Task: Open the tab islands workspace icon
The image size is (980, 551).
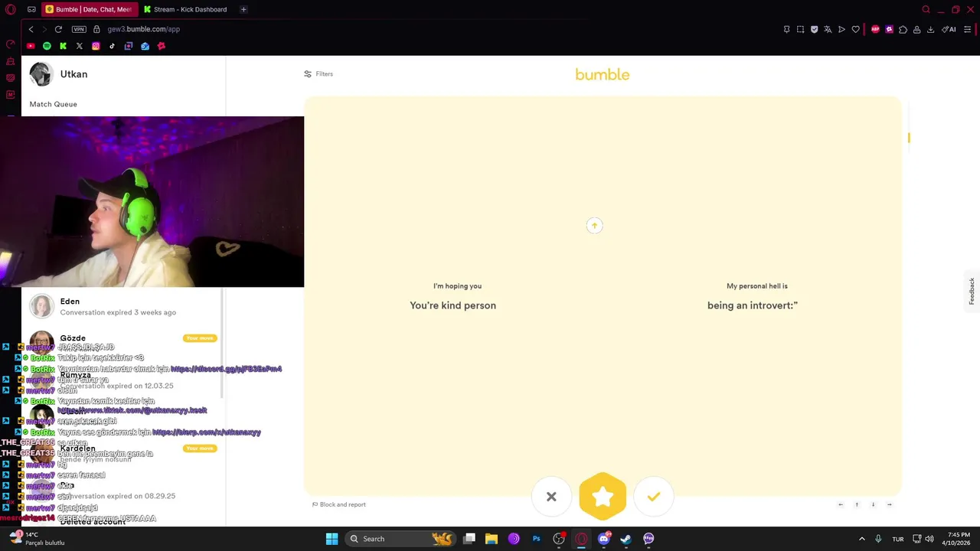Action: (x=31, y=9)
